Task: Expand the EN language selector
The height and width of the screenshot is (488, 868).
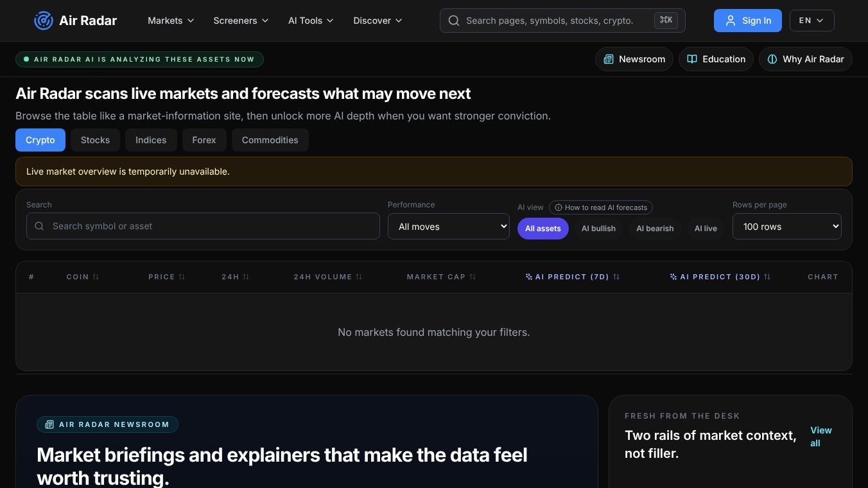Action: coord(812,21)
